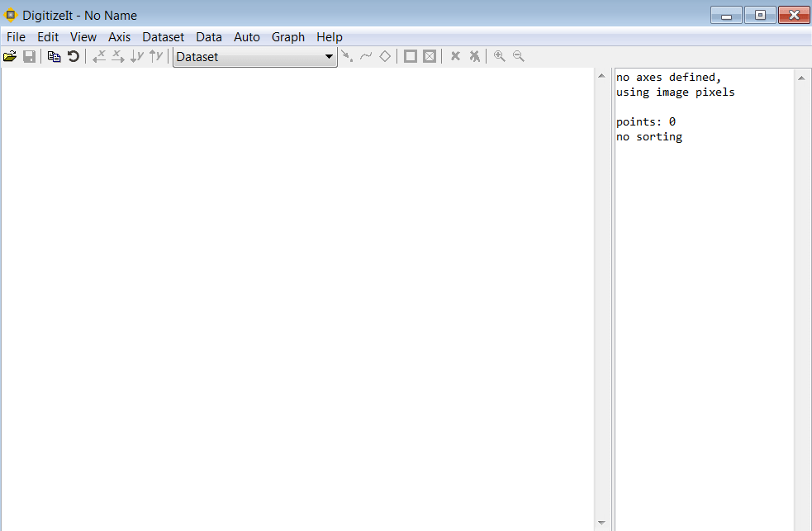Select the find line curve tool
Screen dimensions: 812x531
(x=366, y=56)
